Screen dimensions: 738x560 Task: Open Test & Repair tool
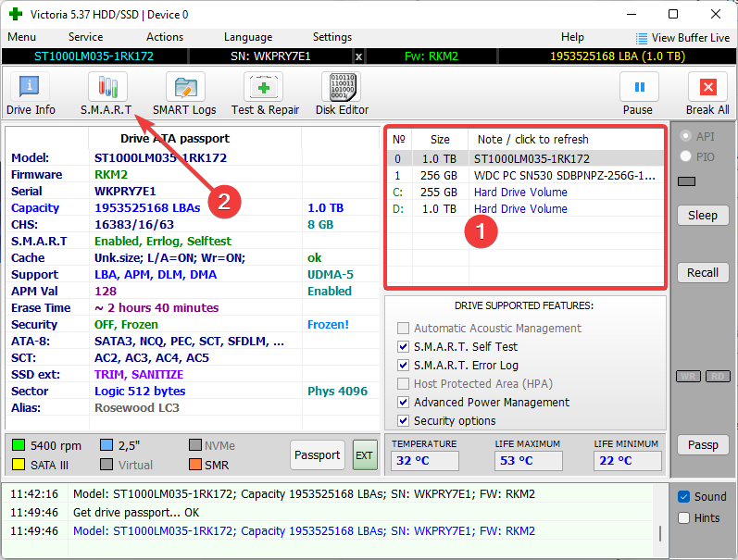point(265,94)
